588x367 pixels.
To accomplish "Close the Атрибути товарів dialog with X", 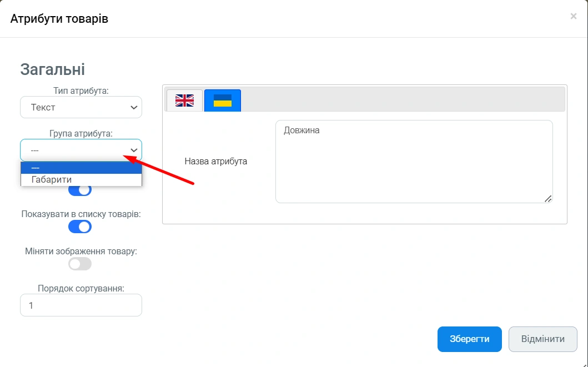I will (573, 17).
